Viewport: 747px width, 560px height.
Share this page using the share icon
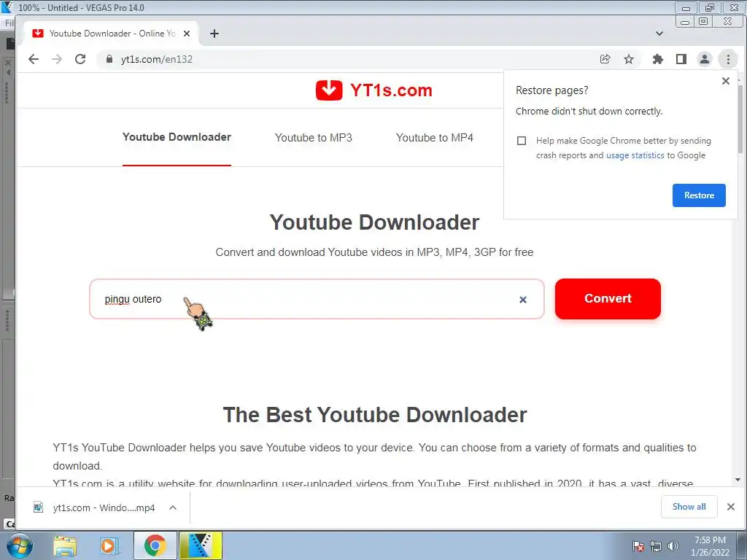pos(605,59)
